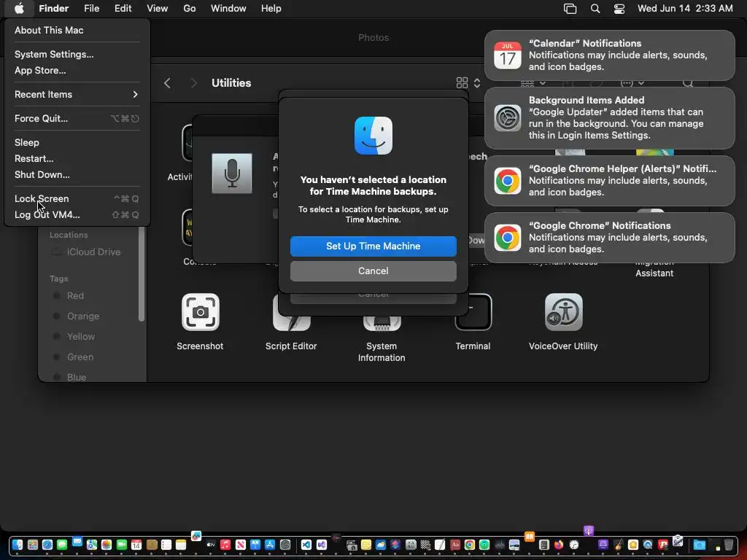Image resolution: width=747 pixels, height=560 pixels.
Task: Open FaceTime from the Dock
Action: coord(122,545)
